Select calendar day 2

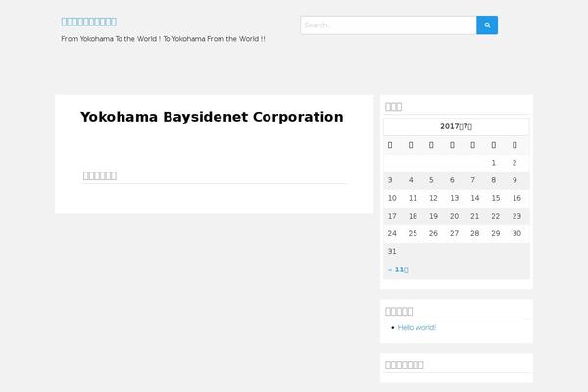[x=514, y=163]
